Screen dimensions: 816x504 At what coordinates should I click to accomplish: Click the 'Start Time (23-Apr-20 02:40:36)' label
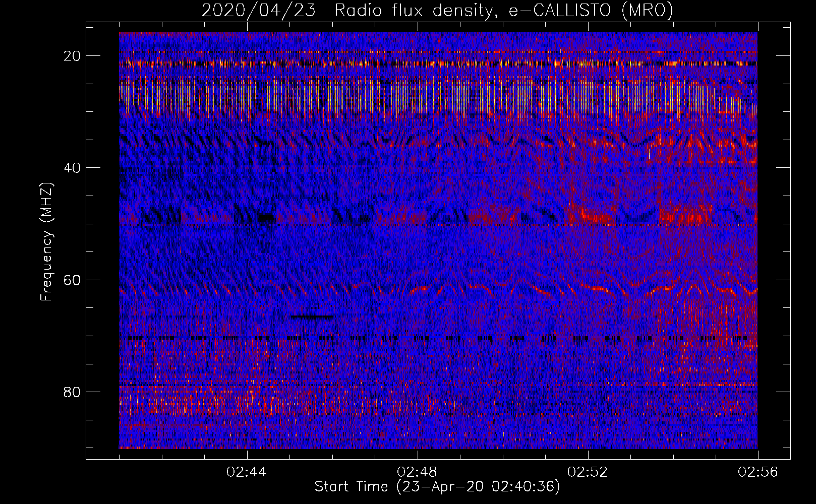[437, 487]
